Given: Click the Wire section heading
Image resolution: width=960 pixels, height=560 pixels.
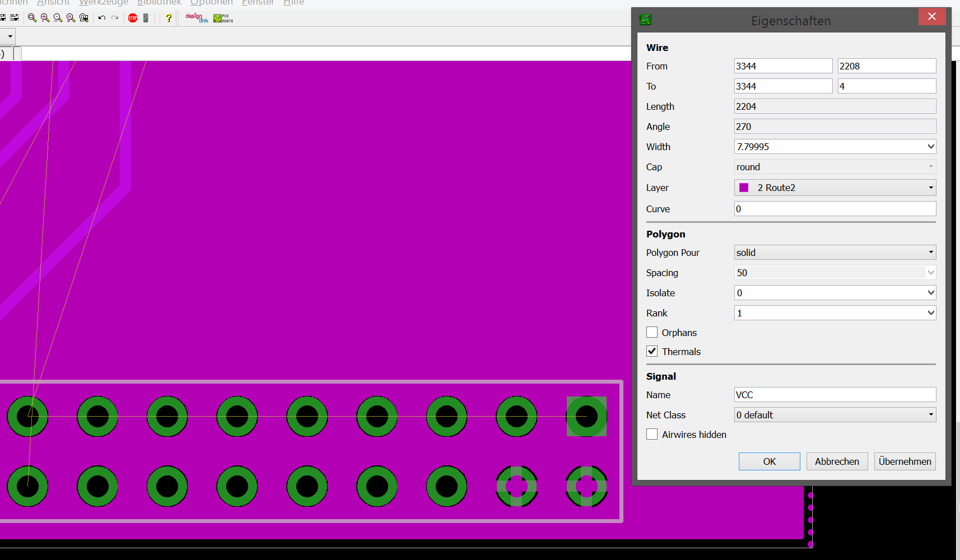Looking at the screenshot, I should click(657, 48).
